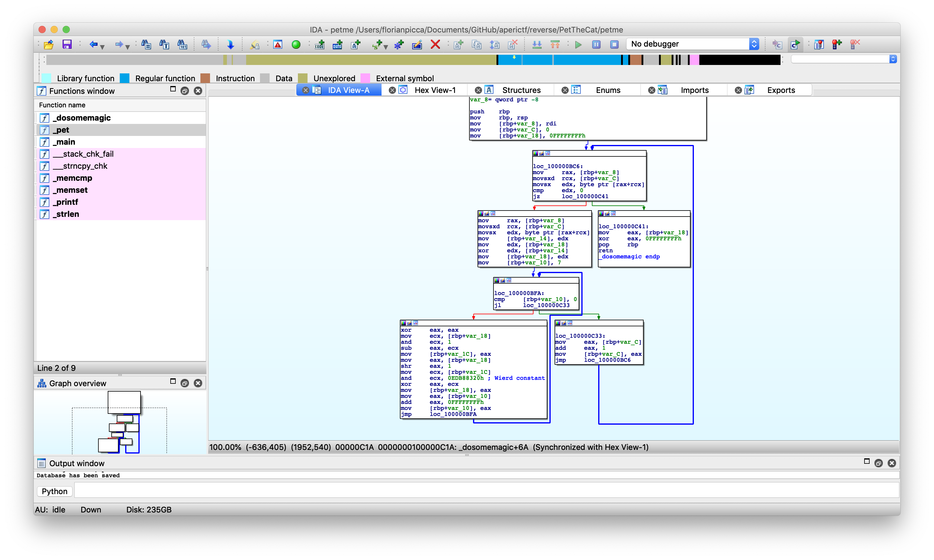Close the Structures tab
Viewport: 934px width, 560px height.
click(478, 90)
